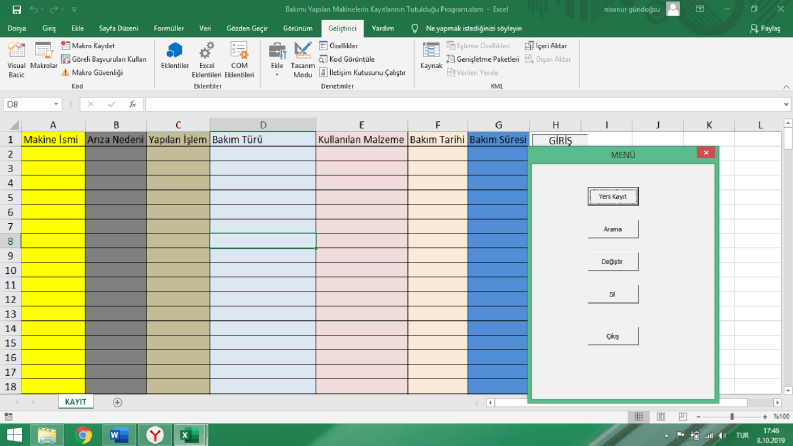Open Excel Eklentileri manager
The height and width of the screenshot is (446, 793).
pos(206,60)
